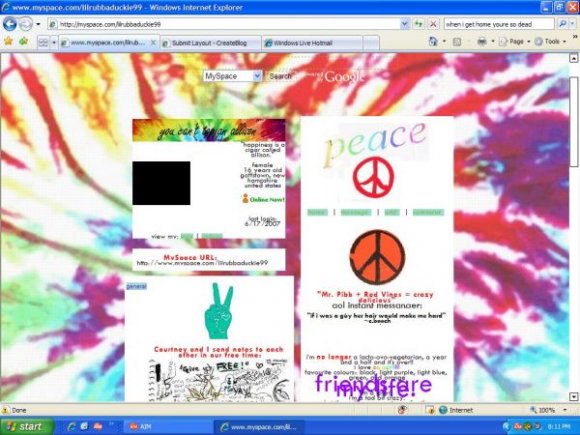Click the doodled notes image below Courtney text

tap(219, 380)
